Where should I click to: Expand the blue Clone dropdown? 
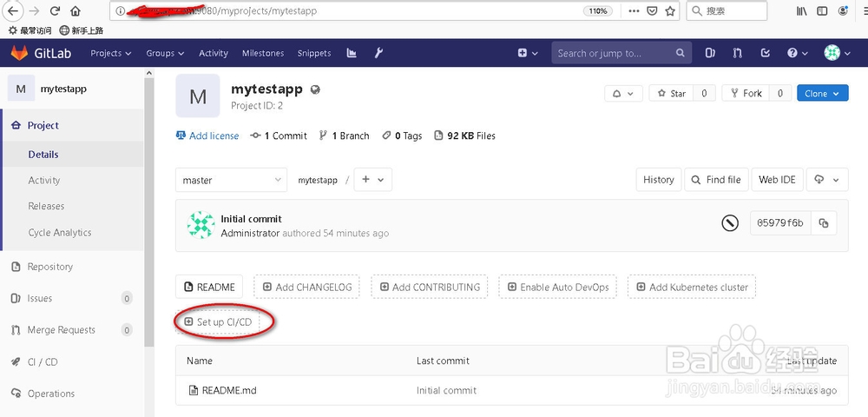click(823, 94)
